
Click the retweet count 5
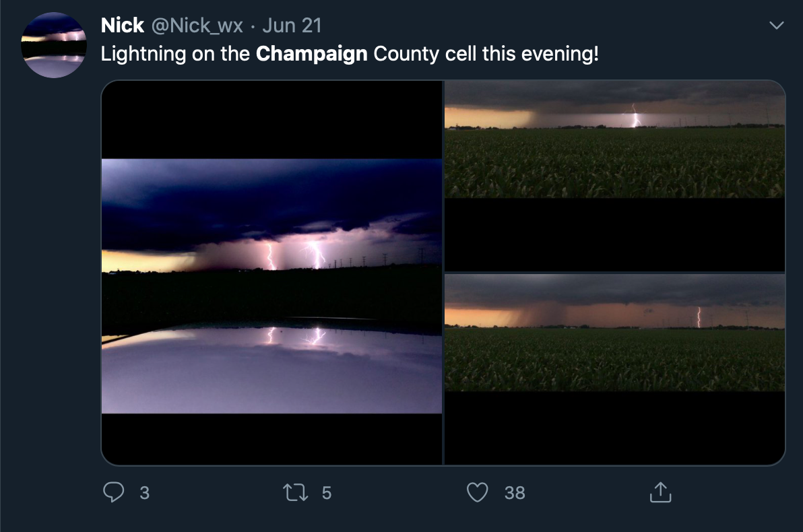(x=327, y=493)
